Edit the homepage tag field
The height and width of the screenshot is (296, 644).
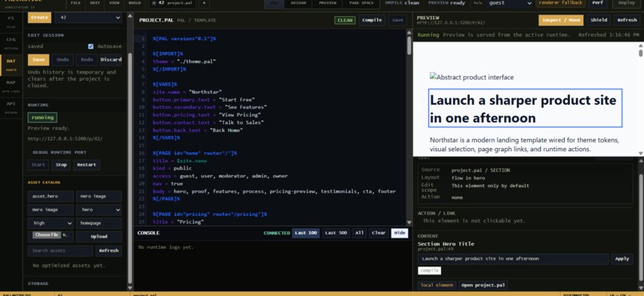click(x=99, y=223)
